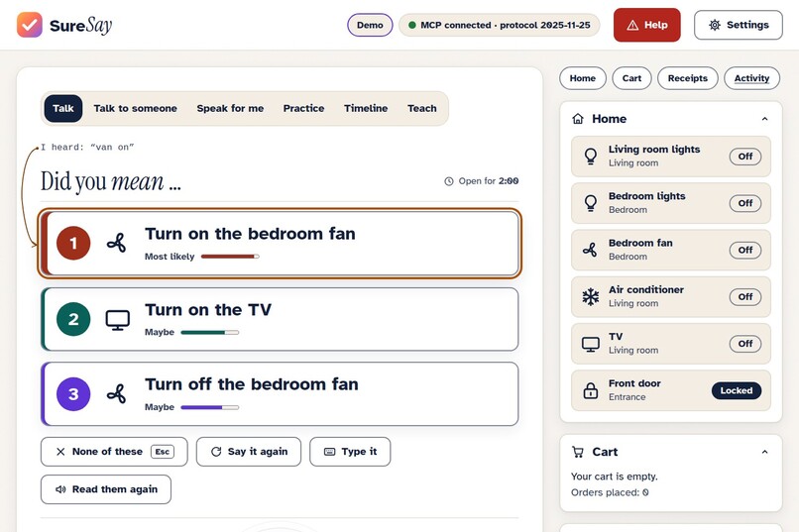Collapse the Cart panel chevron
799x532 pixels.
click(x=764, y=452)
